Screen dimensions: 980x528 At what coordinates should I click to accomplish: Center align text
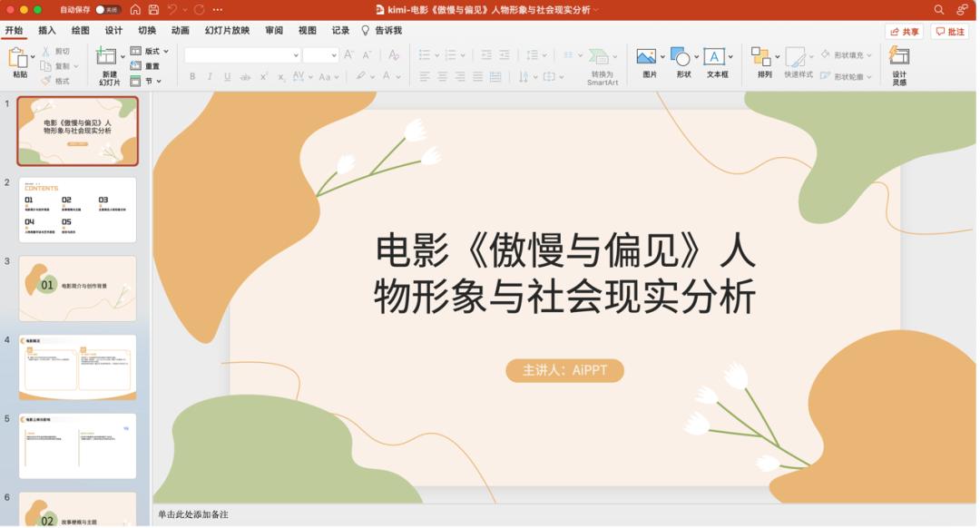tap(443, 77)
